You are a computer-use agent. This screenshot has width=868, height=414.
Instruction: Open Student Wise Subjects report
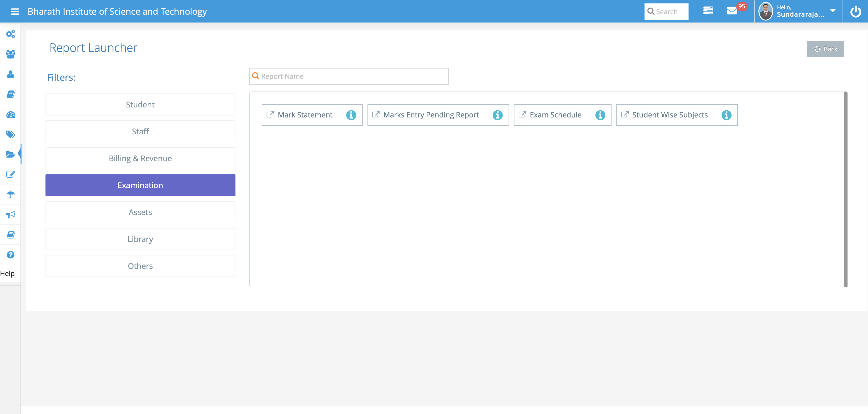click(669, 115)
